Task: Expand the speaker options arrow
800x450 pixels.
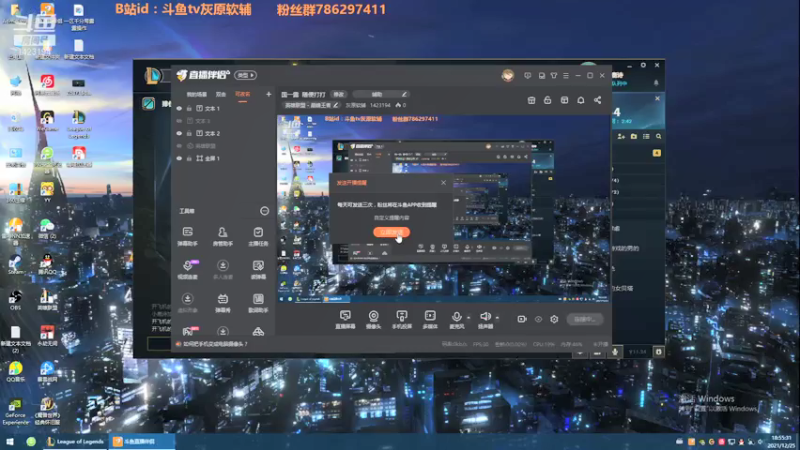Action: pos(497,318)
